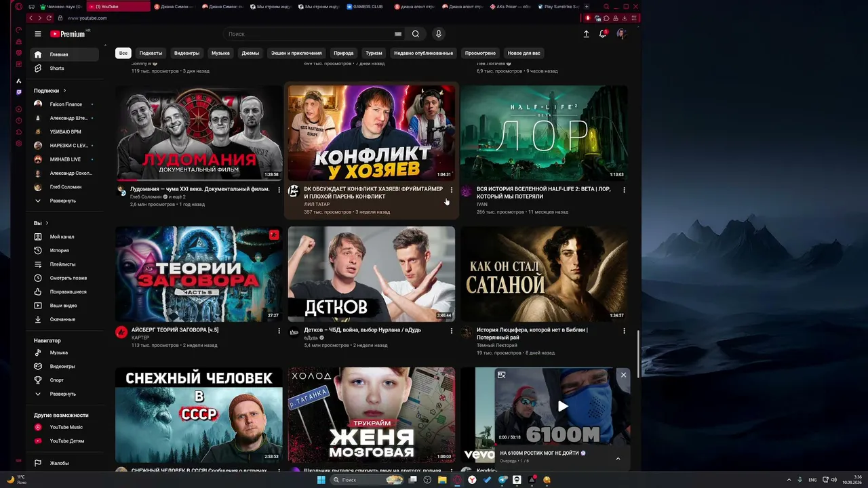Open YouTube Детям (Kids) link

coord(65,441)
